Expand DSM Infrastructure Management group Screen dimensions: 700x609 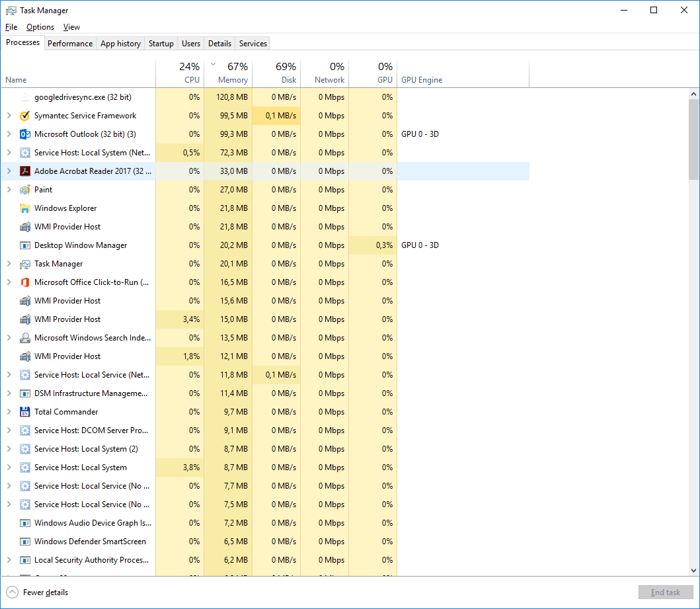click(9, 393)
